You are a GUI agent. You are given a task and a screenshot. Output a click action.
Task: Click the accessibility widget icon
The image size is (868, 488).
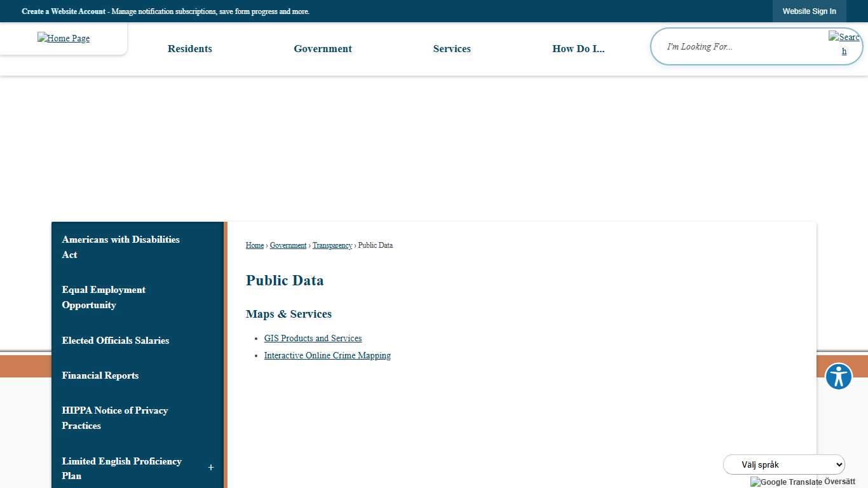[838, 377]
